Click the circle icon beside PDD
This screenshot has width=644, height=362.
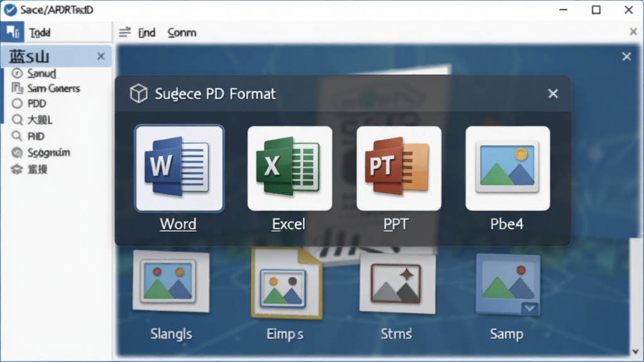(17, 104)
